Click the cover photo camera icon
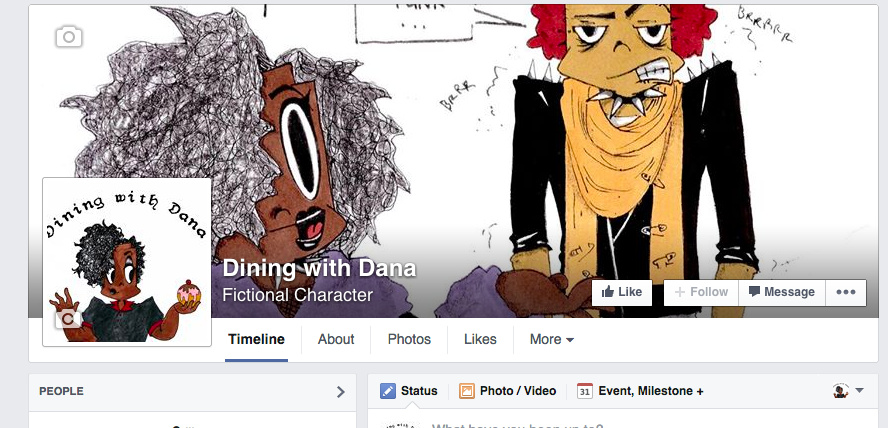The height and width of the screenshot is (428, 888). click(x=69, y=37)
